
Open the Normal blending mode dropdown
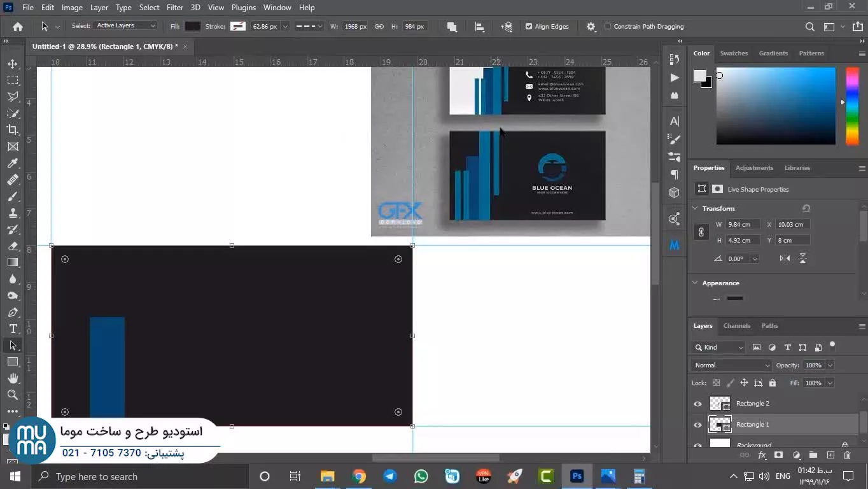click(731, 365)
